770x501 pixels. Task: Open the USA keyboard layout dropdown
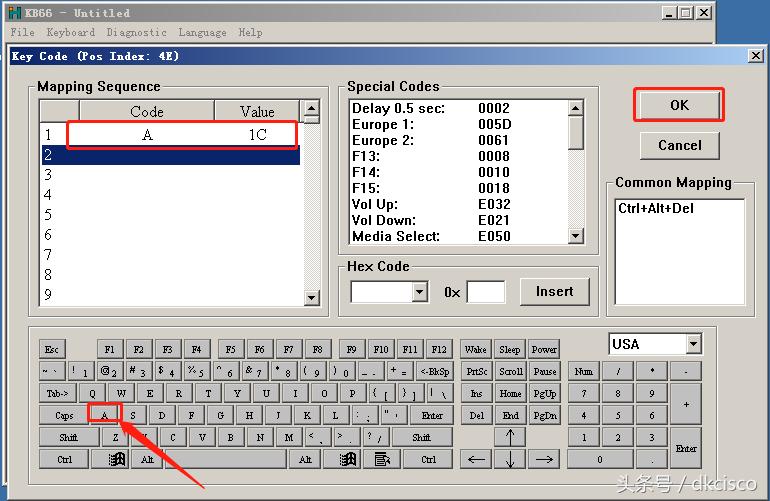point(693,344)
